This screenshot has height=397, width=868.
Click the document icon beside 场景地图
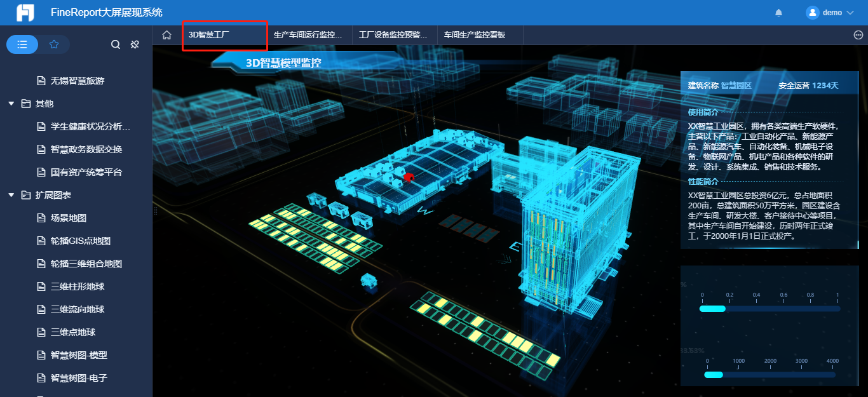click(x=41, y=218)
